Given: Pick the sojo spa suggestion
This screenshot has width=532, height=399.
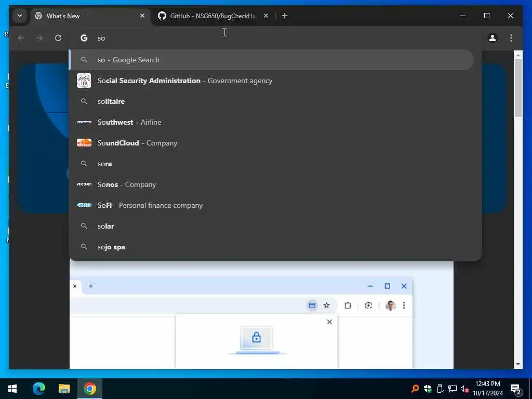Looking at the screenshot, I should click(271, 247).
